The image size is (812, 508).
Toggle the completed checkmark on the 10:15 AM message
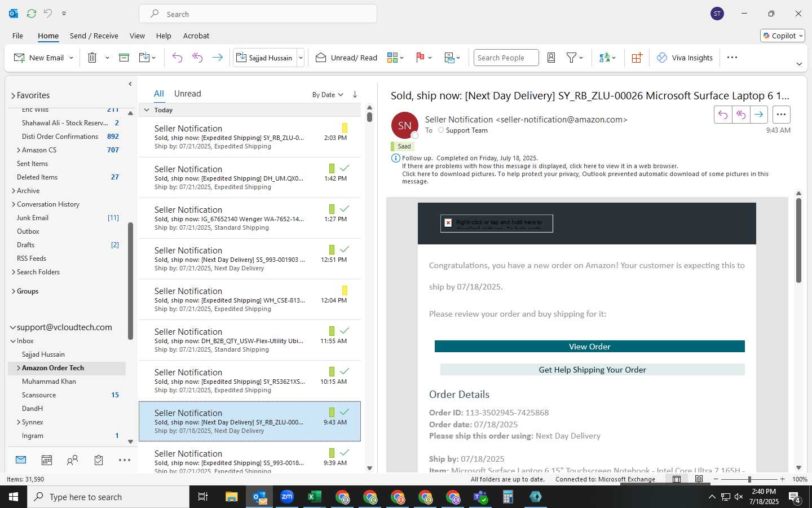pyautogui.click(x=345, y=371)
